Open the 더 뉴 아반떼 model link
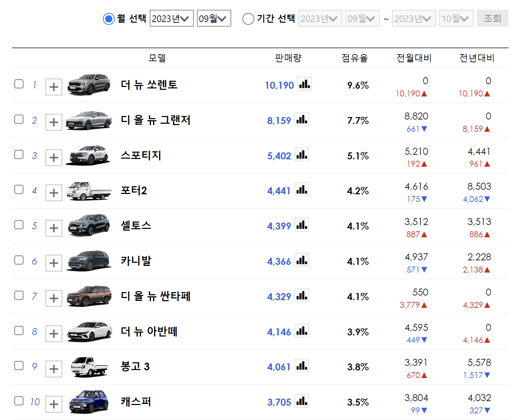This screenshot has width=525, height=420. click(149, 331)
